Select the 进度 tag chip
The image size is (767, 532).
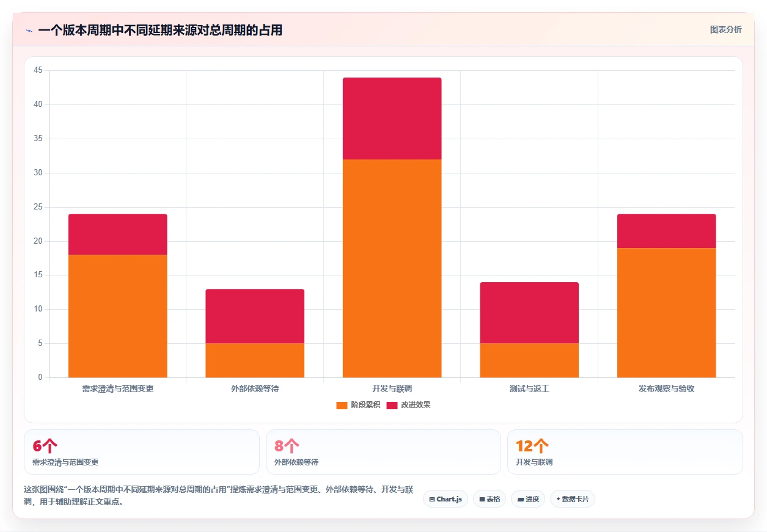(528, 499)
